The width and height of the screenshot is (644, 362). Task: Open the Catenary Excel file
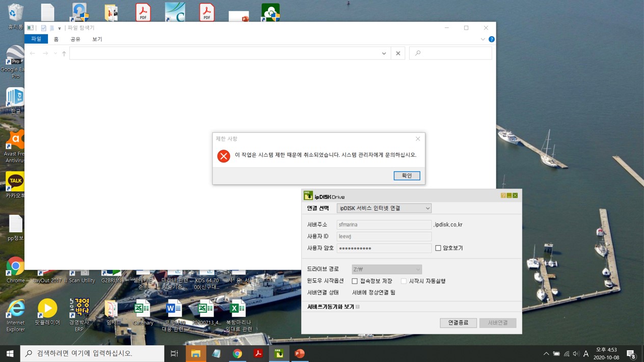coord(143,312)
